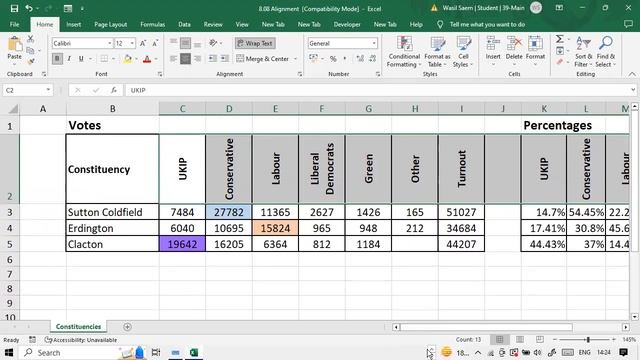The height and width of the screenshot is (360, 640).
Task: Adjust the zoom slider handle
Action: (588, 340)
